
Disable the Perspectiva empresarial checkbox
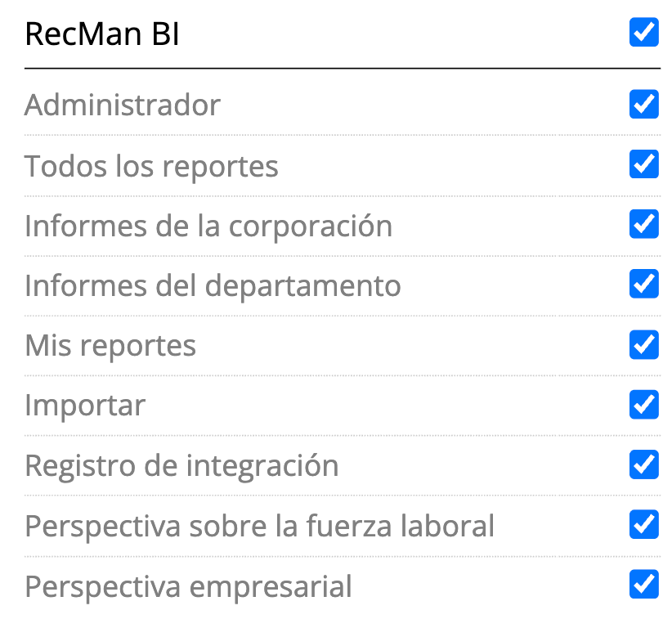643,585
